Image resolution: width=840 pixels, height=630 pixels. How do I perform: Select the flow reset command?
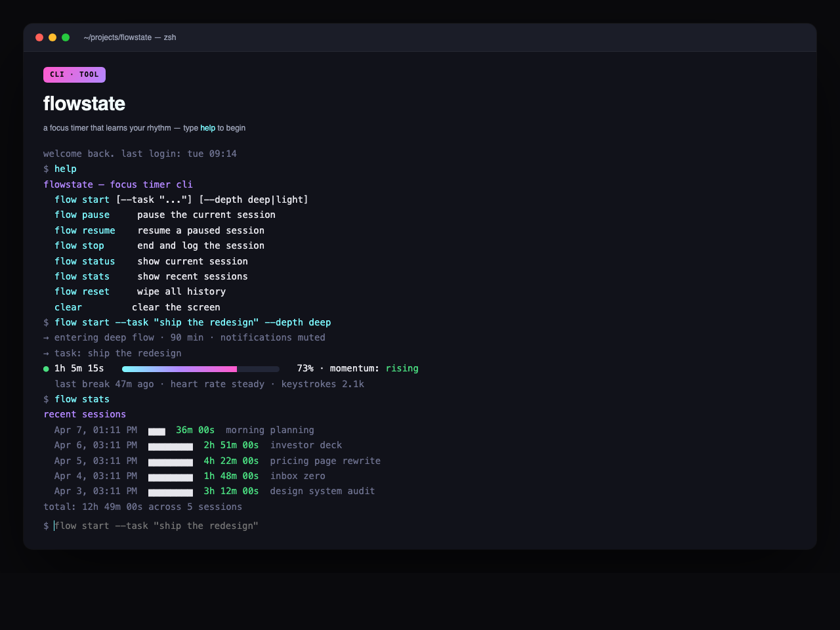click(82, 291)
